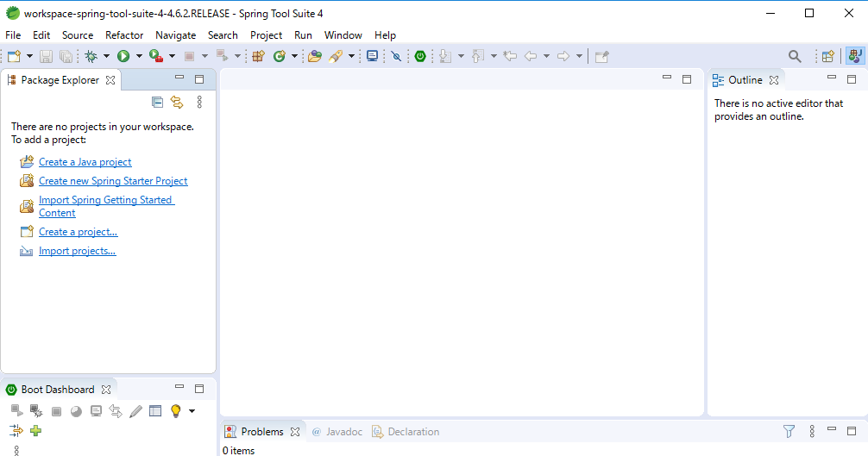Click the Forward navigation arrow
Viewport: 868px width, 456px height.
coord(563,56)
